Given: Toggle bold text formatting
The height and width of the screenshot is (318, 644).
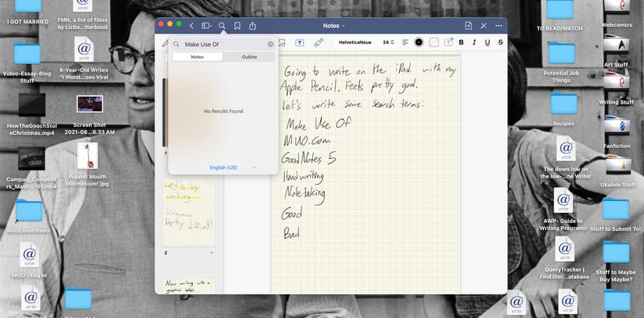Looking at the screenshot, I should click(461, 42).
